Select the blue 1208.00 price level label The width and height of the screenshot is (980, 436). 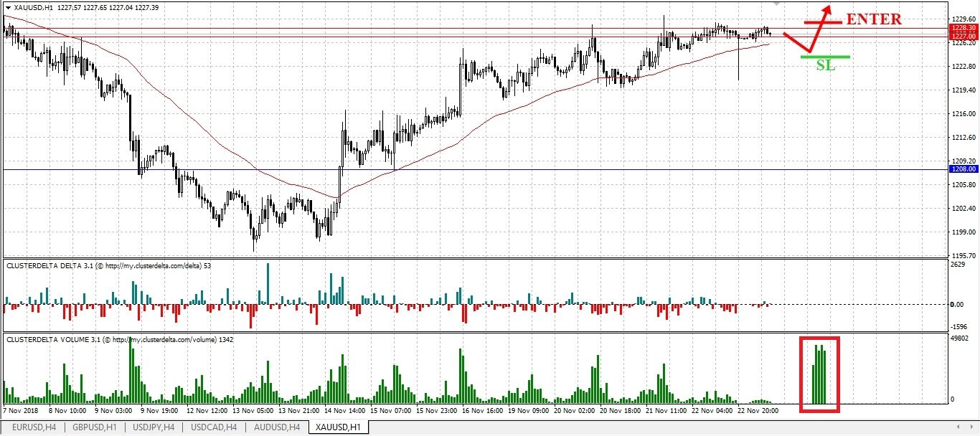pos(963,169)
